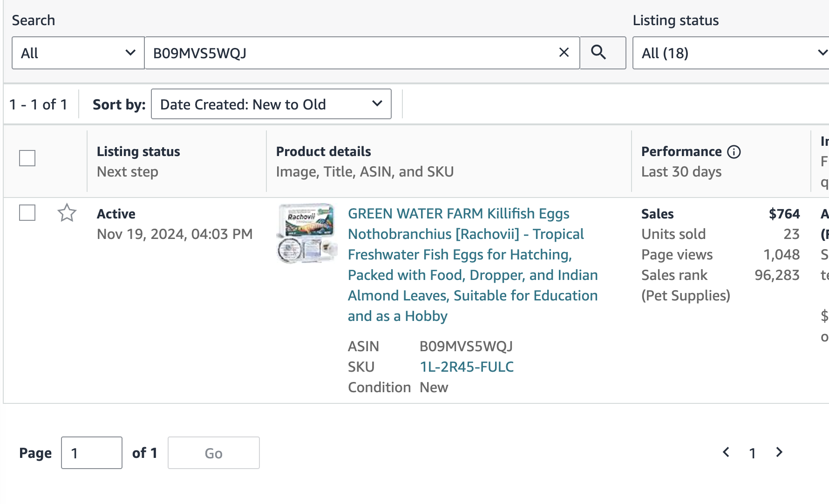The width and height of the screenshot is (829, 504).
Task: Click the Page views value 1,048
Action: tap(781, 254)
